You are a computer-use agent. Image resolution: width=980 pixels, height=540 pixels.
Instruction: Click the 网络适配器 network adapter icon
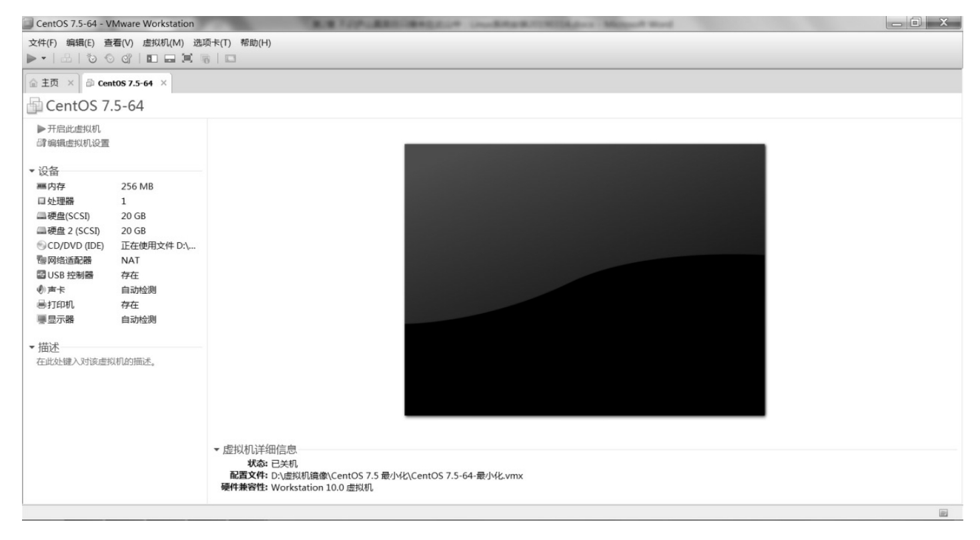coord(41,260)
